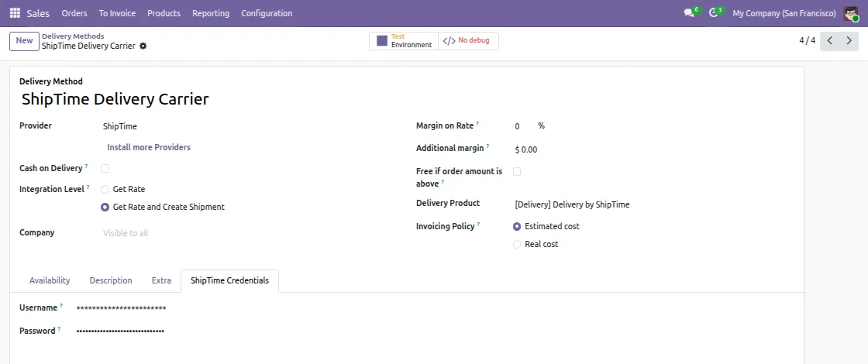Click the New button
Viewport: 868px width, 364px height.
(24, 41)
